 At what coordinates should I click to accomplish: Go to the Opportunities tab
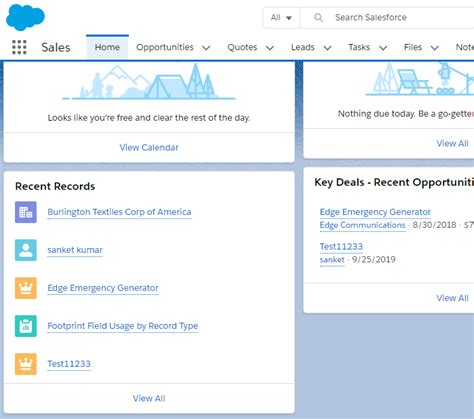[165, 47]
